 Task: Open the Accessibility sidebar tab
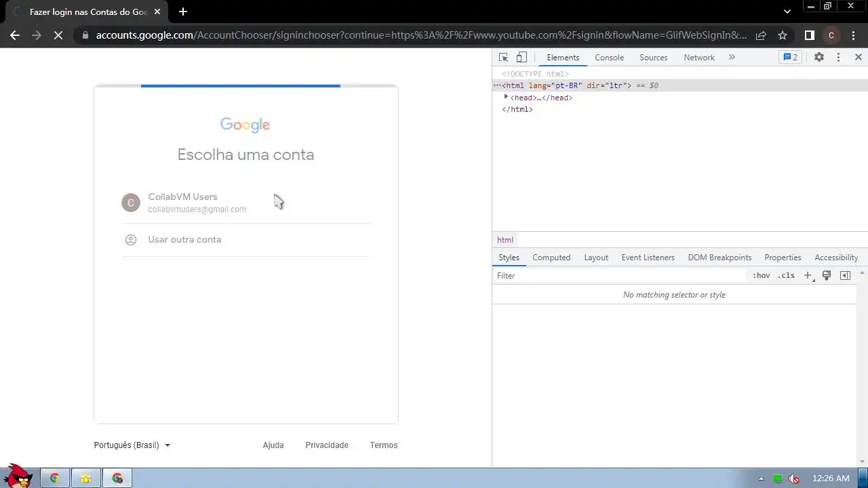tap(836, 258)
